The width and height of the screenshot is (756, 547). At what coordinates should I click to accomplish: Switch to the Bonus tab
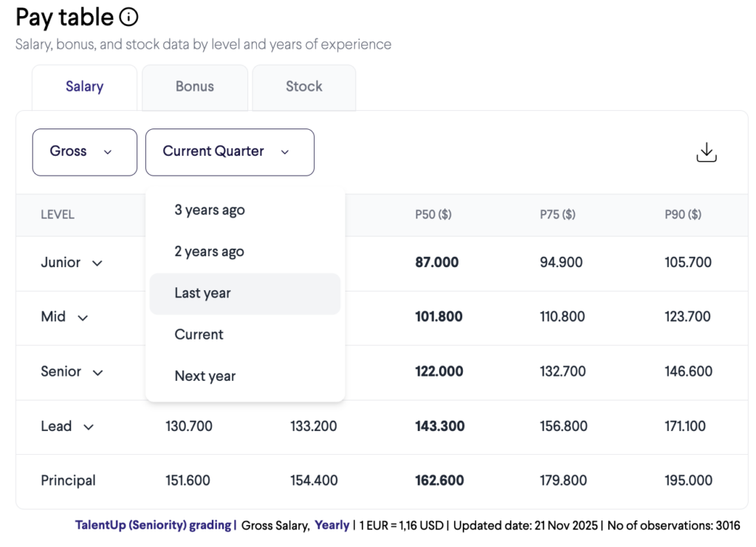point(195,86)
